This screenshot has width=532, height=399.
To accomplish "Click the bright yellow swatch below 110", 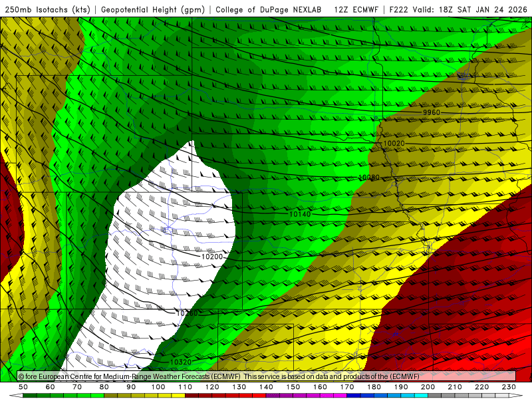I will click(x=178, y=396).
